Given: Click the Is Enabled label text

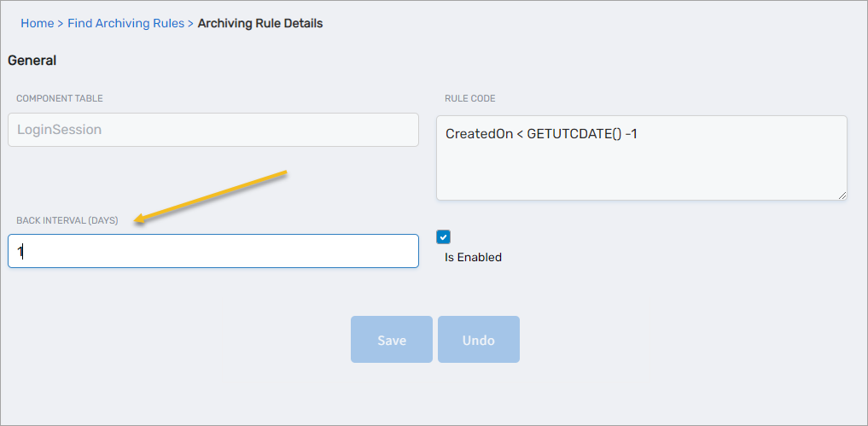Looking at the screenshot, I should click(473, 257).
